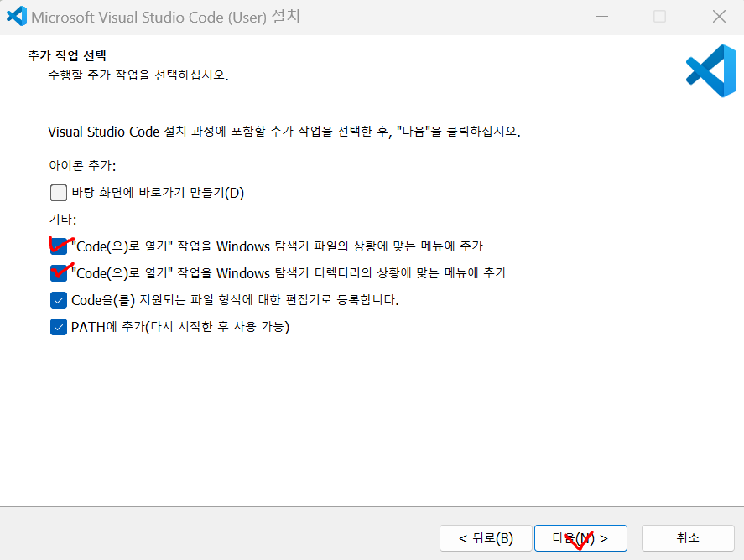Viewport: 744px width, 560px height.
Task: Minimize the installer window
Action: click(601, 17)
